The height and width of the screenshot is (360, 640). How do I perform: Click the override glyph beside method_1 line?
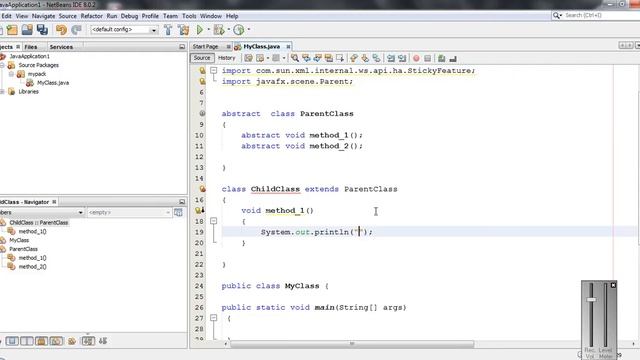(x=200, y=211)
